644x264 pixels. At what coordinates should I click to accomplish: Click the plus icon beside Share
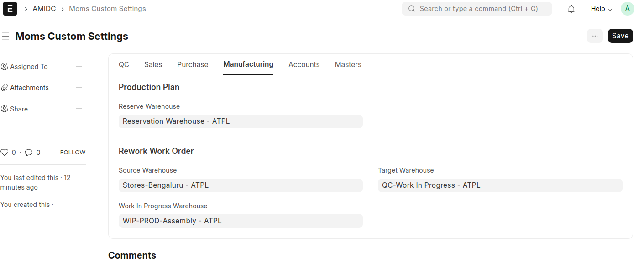pos(79,108)
